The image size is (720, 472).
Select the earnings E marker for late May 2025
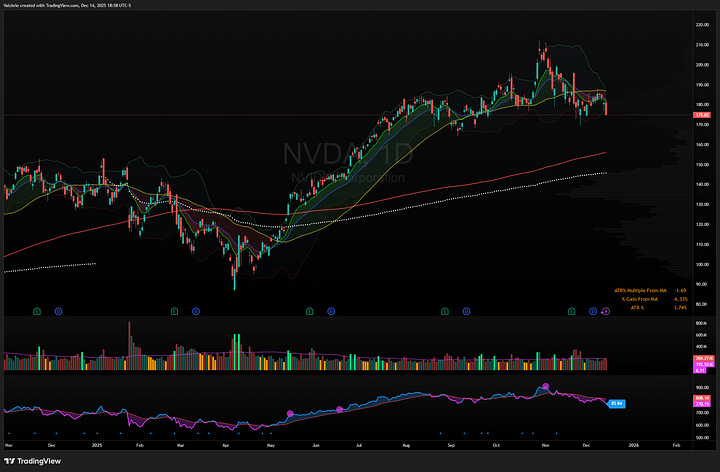click(309, 311)
